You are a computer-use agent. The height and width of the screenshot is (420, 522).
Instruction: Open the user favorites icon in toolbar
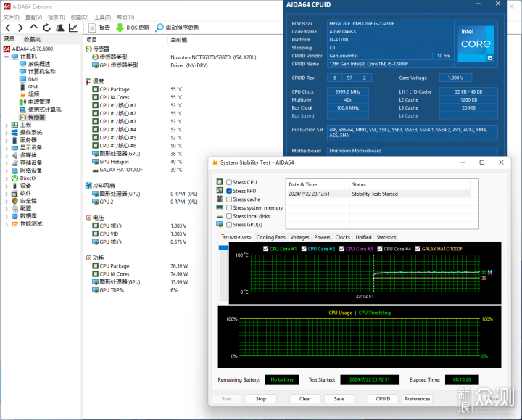coord(60,28)
